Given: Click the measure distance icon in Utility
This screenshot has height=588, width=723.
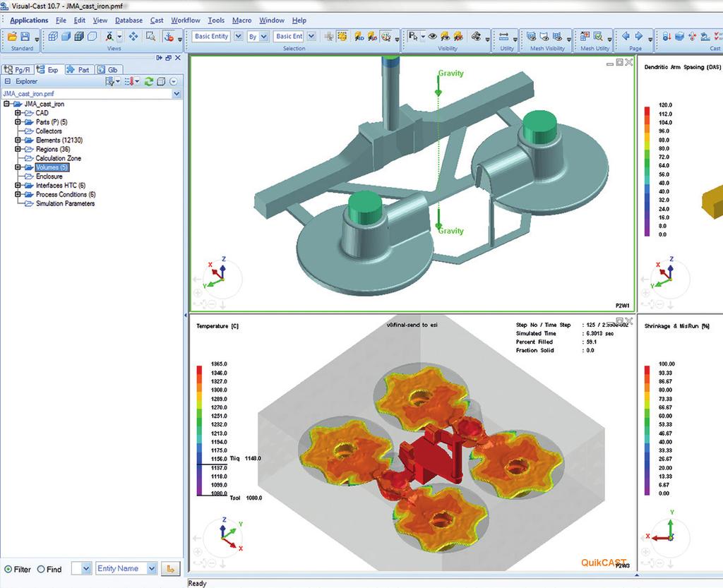Looking at the screenshot, I should [x=503, y=37].
